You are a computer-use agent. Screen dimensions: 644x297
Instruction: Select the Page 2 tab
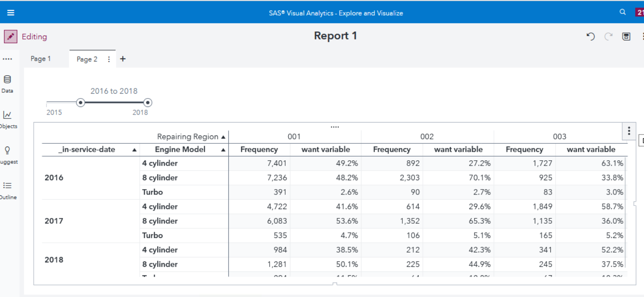coord(86,58)
